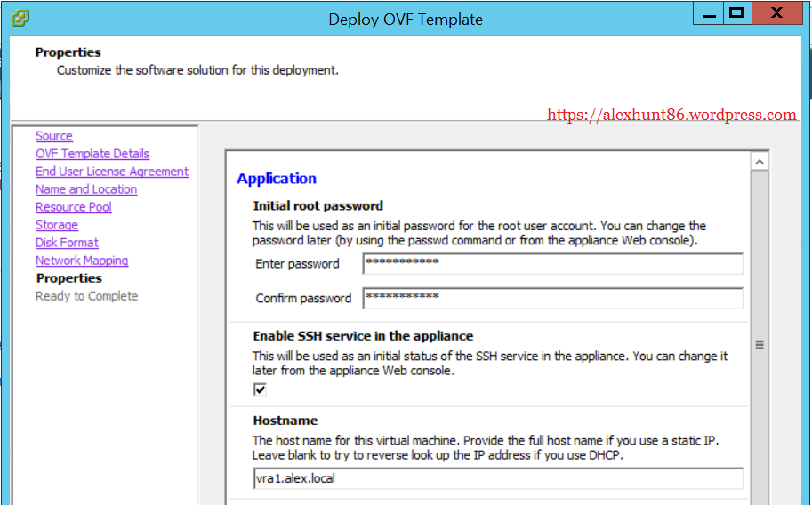Screen dimensions: 812x505
Task: Click the 'Confirm password' label
Action: click(x=303, y=298)
